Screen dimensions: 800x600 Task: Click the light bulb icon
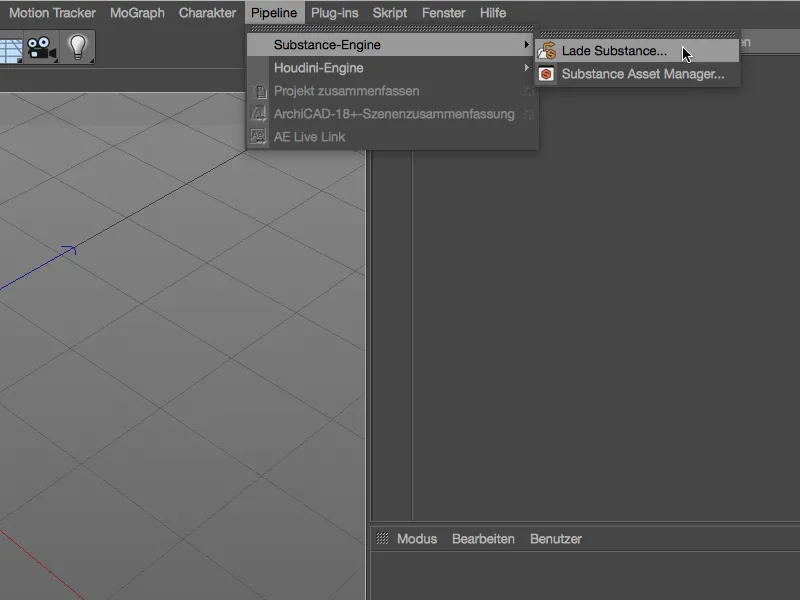[78, 48]
